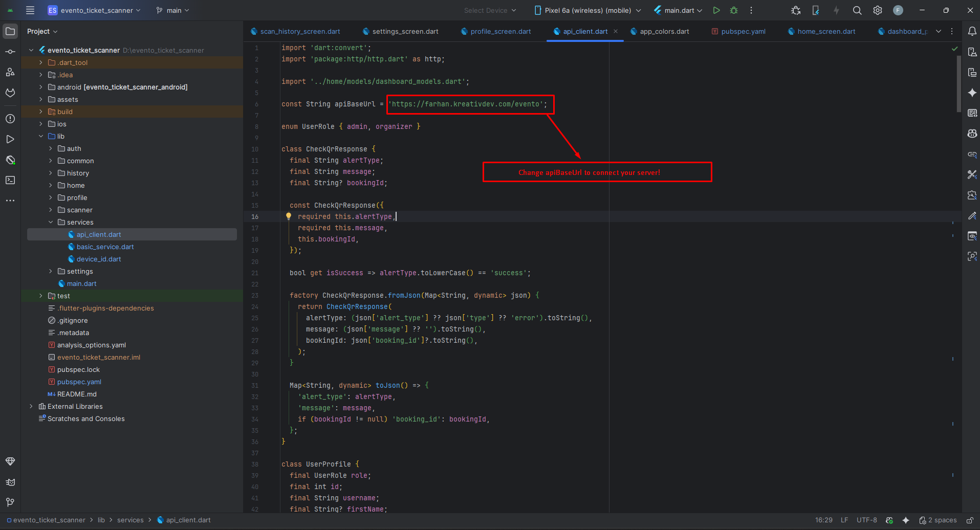
Task: Open the Structure tool window icon
Action: [10, 72]
